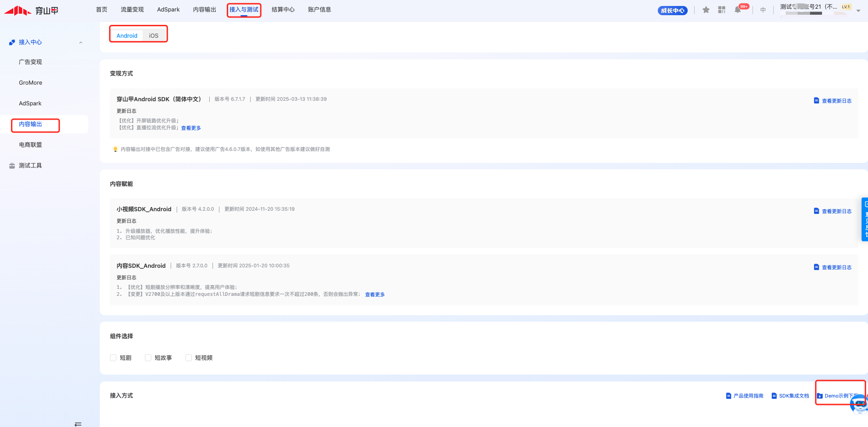This screenshot has width=868, height=427.
Task: Click the 接入方式 section heading
Action: (x=121, y=396)
